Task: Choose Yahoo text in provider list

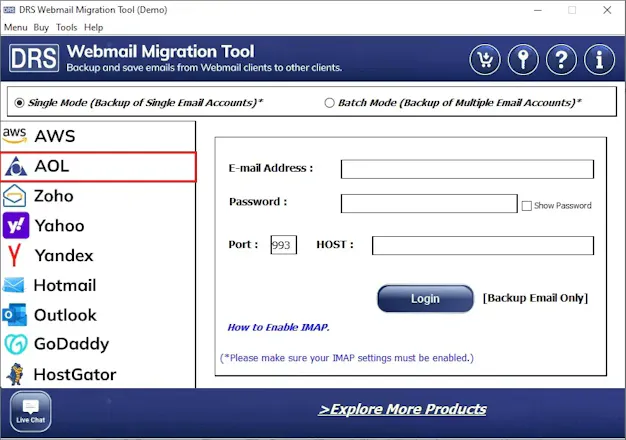Action: (x=59, y=226)
